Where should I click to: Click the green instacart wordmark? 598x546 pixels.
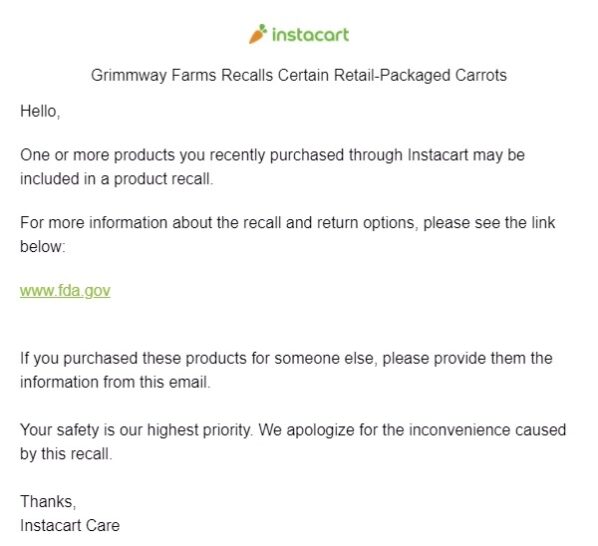(x=310, y=35)
